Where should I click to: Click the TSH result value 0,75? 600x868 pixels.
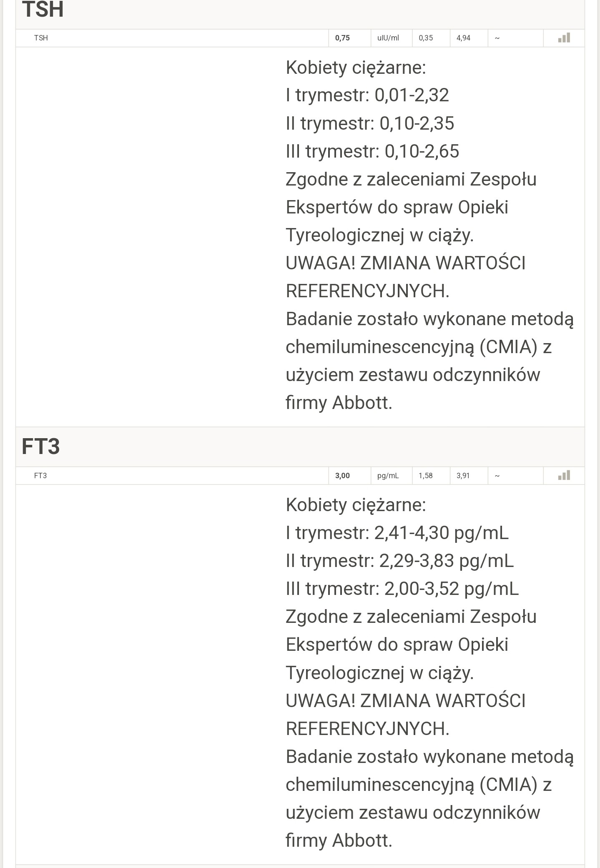[342, 38]
